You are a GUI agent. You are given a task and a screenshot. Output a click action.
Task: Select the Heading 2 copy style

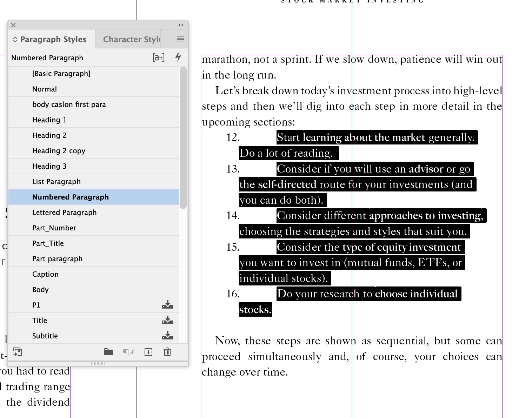[x=94, y=151]
